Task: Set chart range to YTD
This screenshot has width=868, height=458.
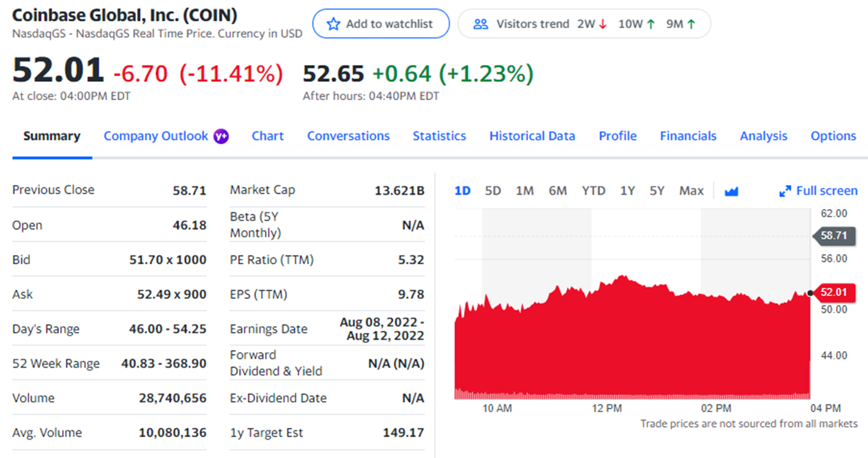Action: [593, 191]
